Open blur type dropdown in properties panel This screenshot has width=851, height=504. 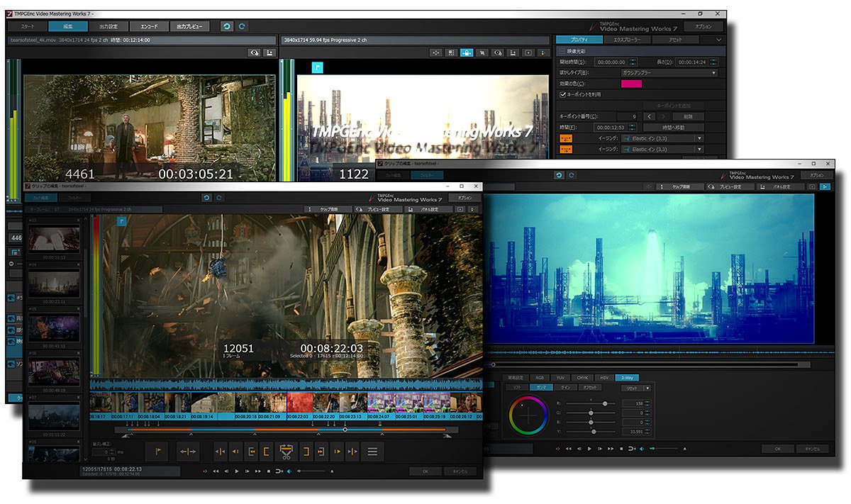669,72
